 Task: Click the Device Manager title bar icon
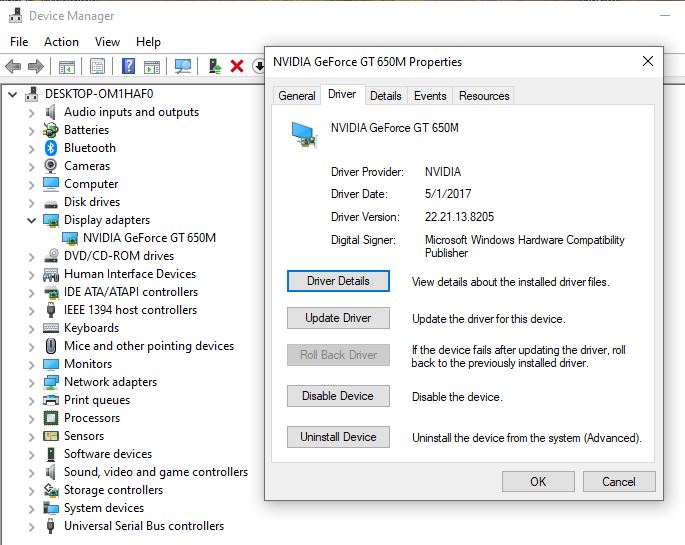tap(16, 16)
